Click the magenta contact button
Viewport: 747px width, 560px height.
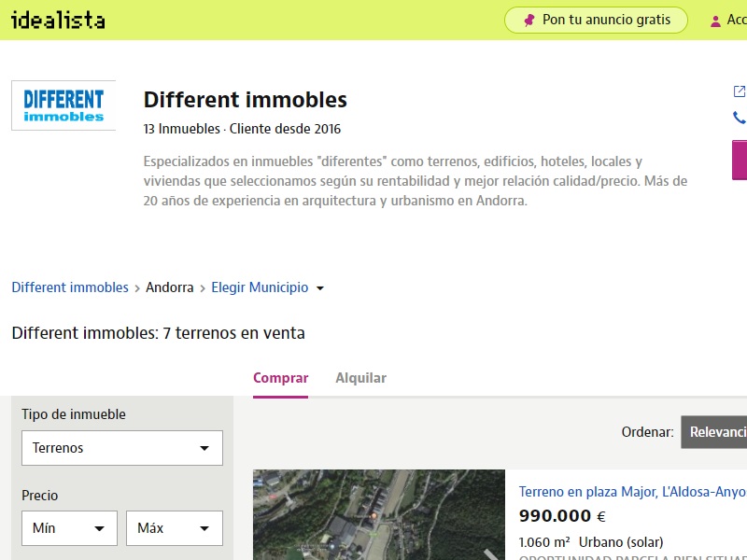(x=740, y=160)
